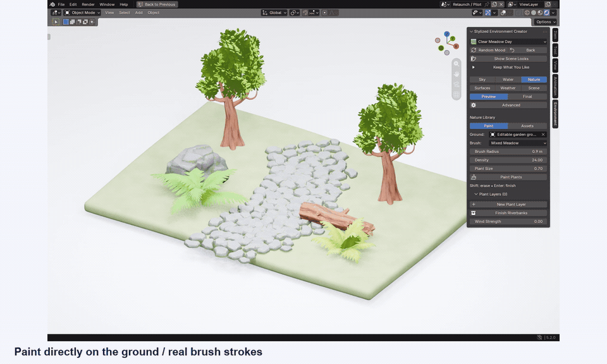Select Paint mode in Nature Library
The image size is (607, 364).
(x=489, y=126)
